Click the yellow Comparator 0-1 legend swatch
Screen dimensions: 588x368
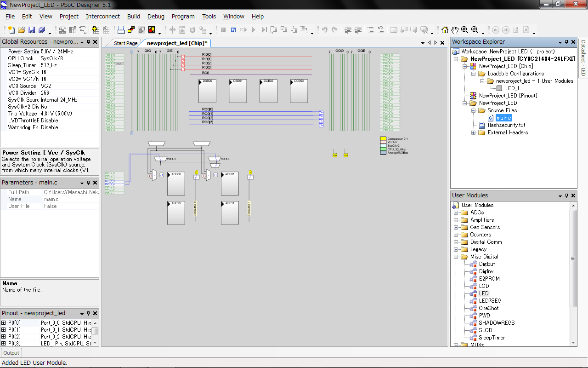tap(383, 138)
